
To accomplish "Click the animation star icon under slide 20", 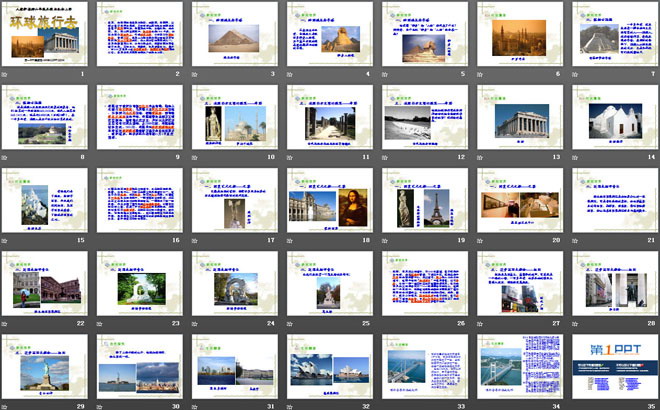I will tap(480, 241).
